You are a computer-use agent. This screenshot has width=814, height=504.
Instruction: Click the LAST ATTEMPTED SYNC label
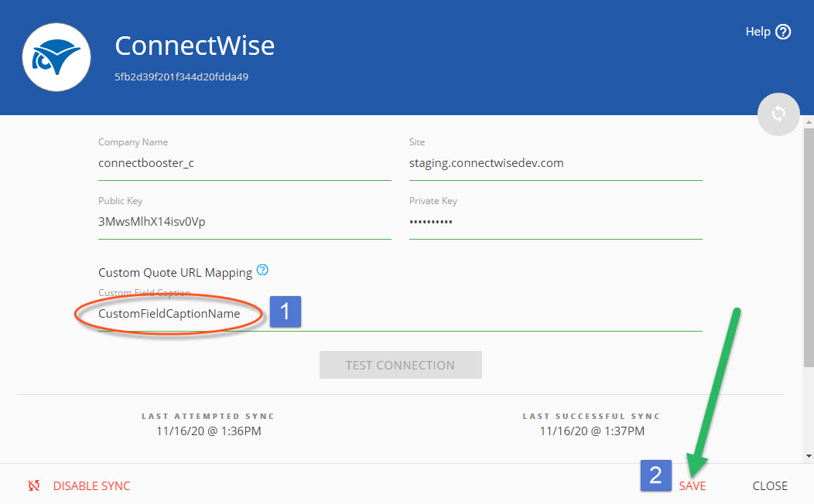point(208,416)
